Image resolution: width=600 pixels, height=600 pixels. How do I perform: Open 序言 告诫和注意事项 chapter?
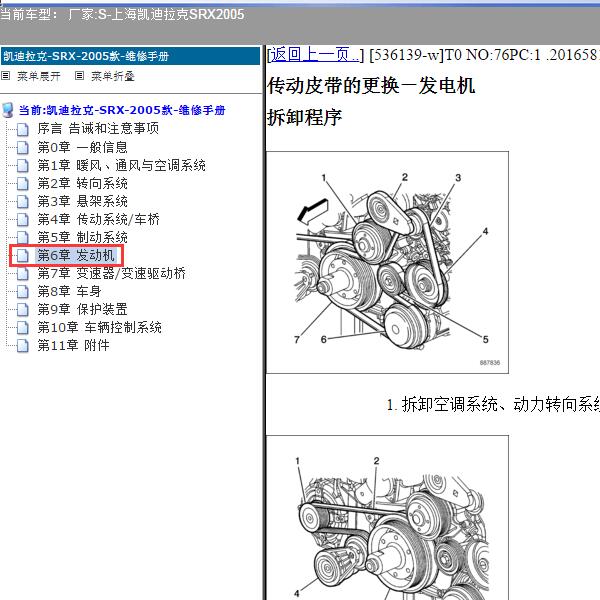click(x=98, y=129)
